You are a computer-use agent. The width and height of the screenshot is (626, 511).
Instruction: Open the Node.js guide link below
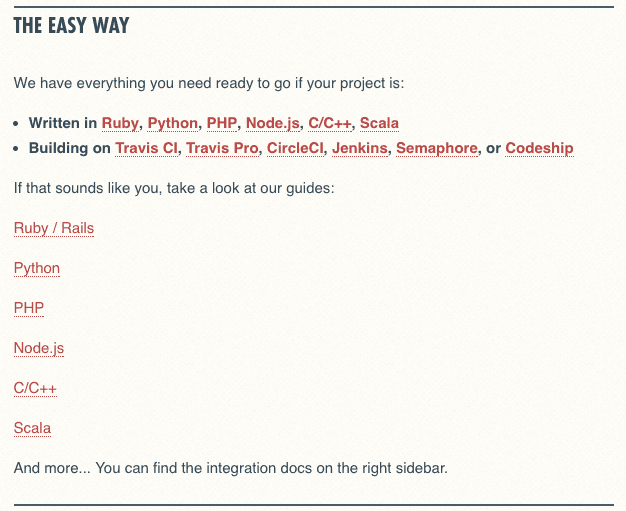click(x=39, y=348)
